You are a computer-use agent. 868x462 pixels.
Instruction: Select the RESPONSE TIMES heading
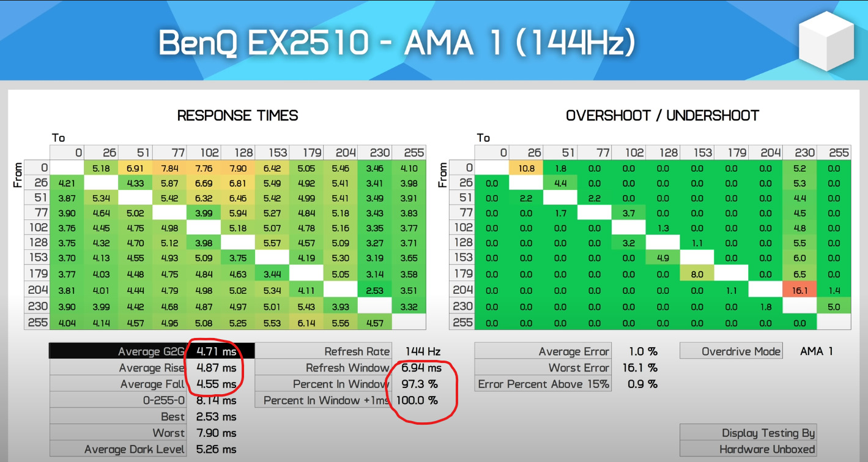point(237,116)
